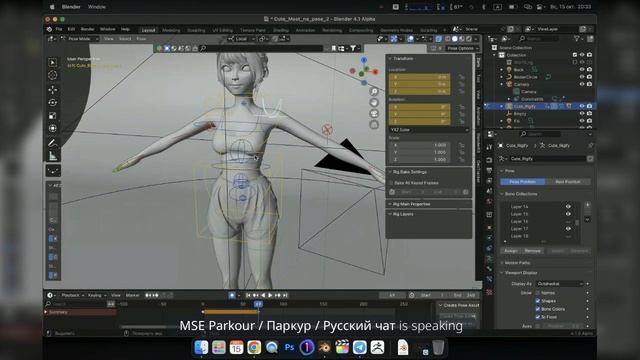Select the Select Box tool
Image resolution: width=640 pixels, height=360 pixels.
coord(53,62)
